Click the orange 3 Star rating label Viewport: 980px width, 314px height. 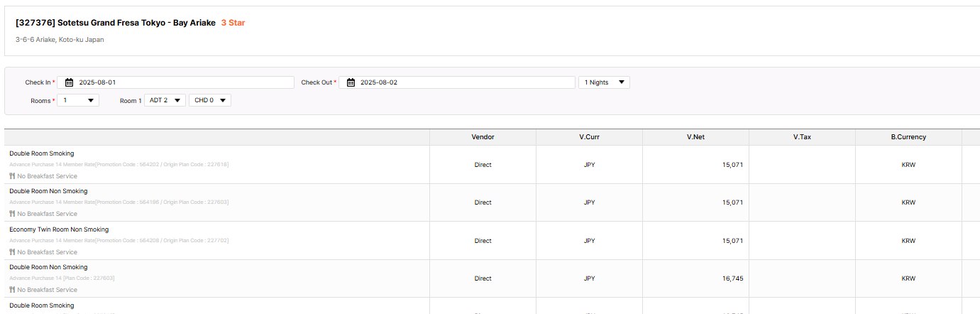click(233, 23)
